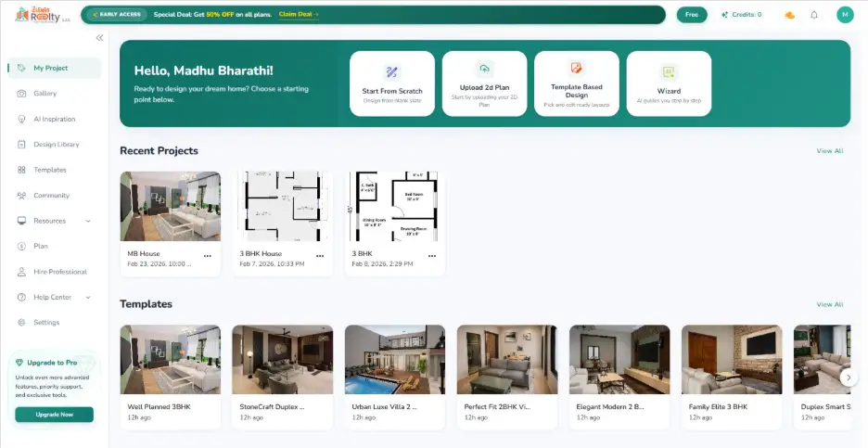The image size is (868, 448).
Task: Click the Hire Professional person icon
Action: [x=21, y=272]
